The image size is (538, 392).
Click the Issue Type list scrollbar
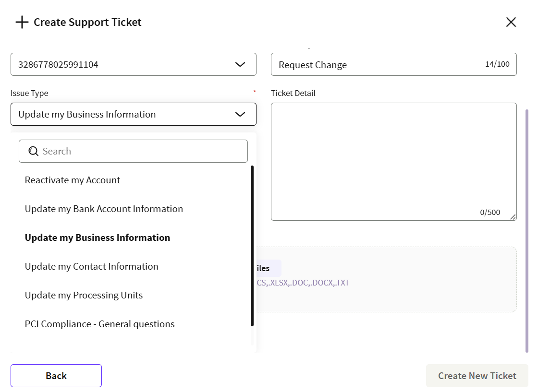click(x=252, y=245)
